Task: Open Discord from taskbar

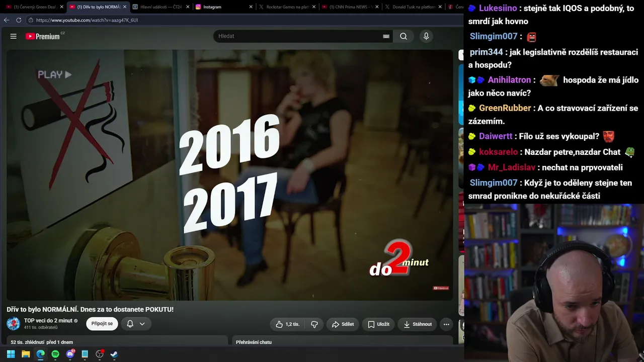Action: [x=70, y=354]
